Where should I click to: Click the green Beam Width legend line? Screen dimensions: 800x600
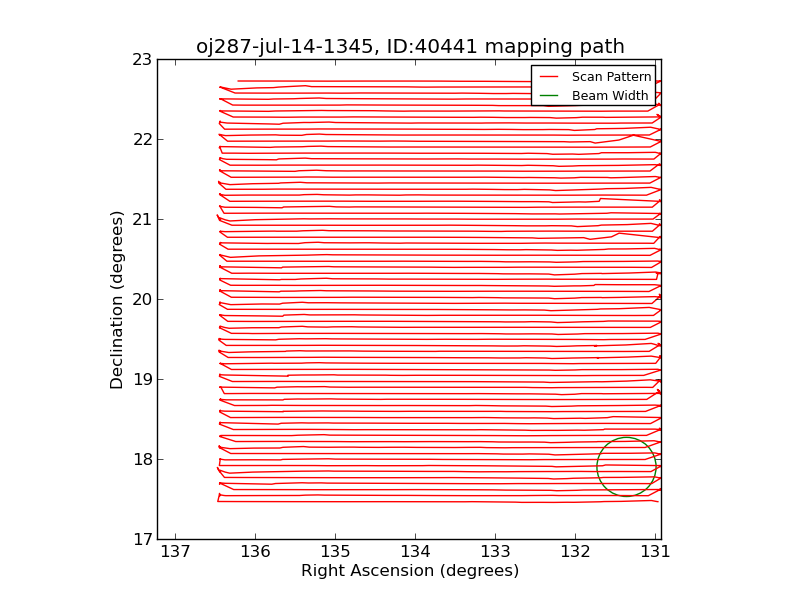[x=549, y=96]
